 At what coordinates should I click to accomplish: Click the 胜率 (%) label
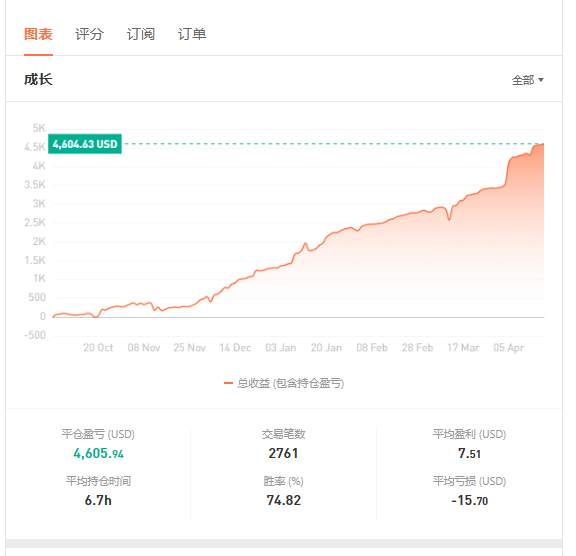284,481
